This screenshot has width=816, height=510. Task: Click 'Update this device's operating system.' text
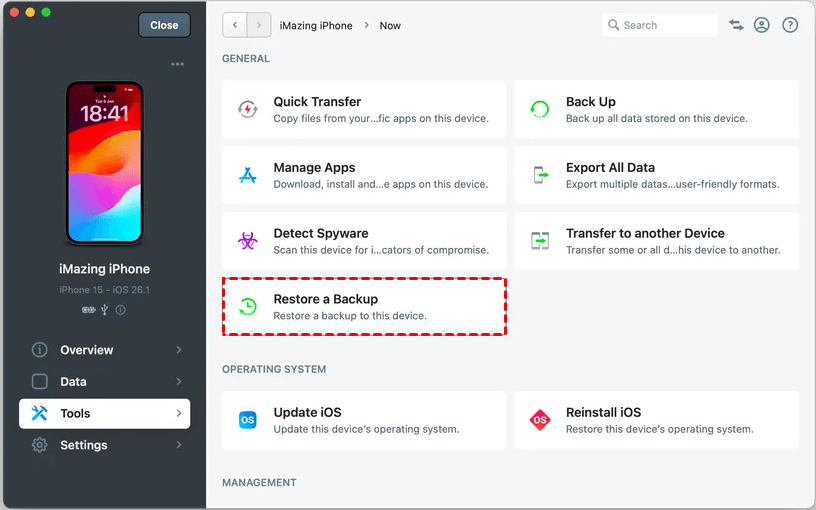(x=366, y=429)
